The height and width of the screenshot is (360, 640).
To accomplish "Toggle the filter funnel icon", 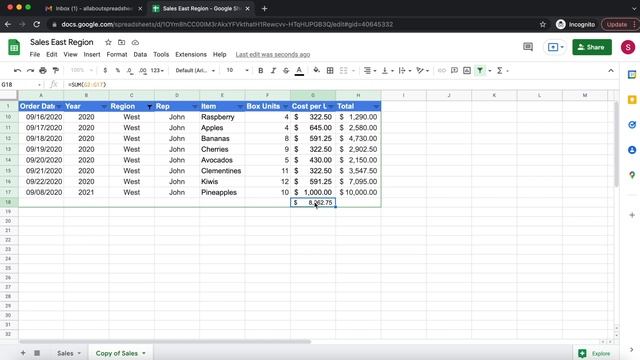I will point(480,71).
